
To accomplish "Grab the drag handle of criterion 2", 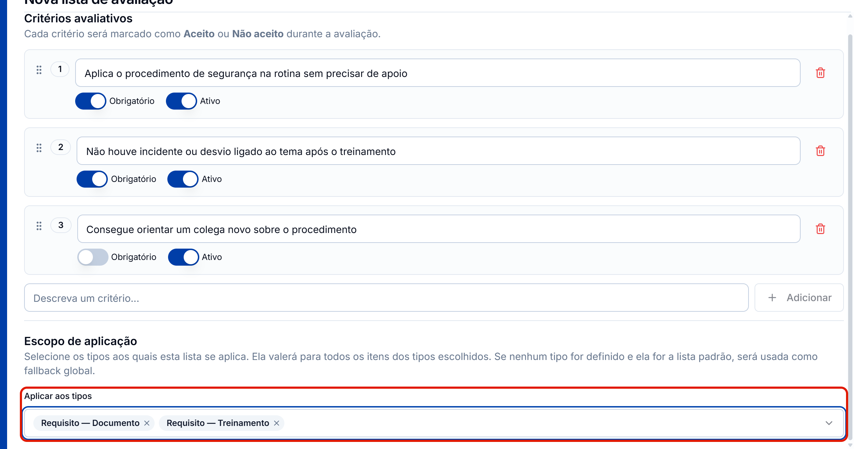I will pos(39,148).
